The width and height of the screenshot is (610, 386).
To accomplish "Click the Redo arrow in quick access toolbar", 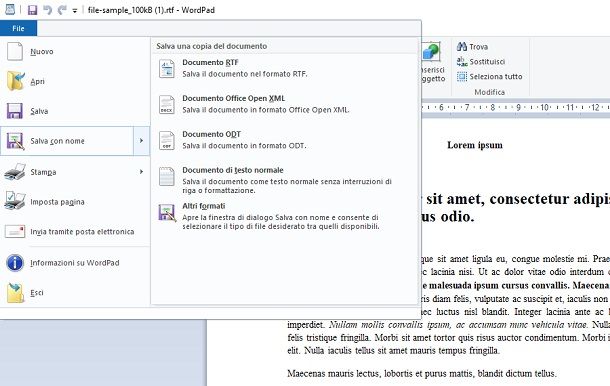I will coord(62,10).
